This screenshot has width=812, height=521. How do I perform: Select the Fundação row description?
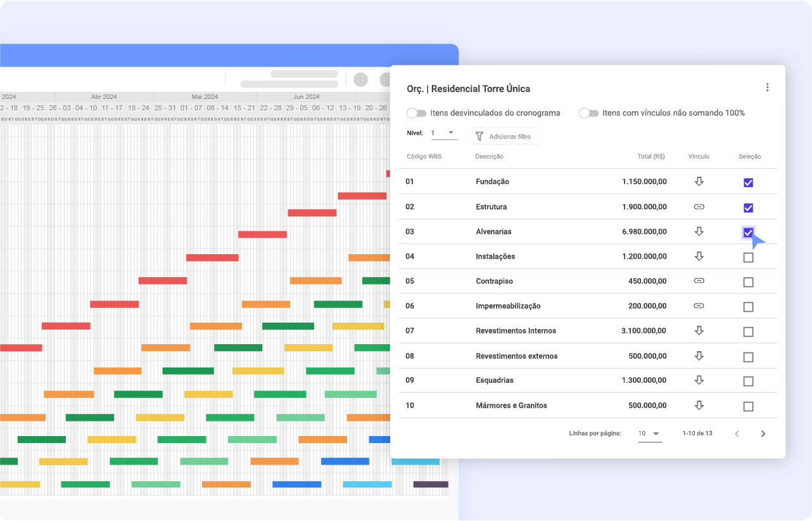click(x=493, y=181)
